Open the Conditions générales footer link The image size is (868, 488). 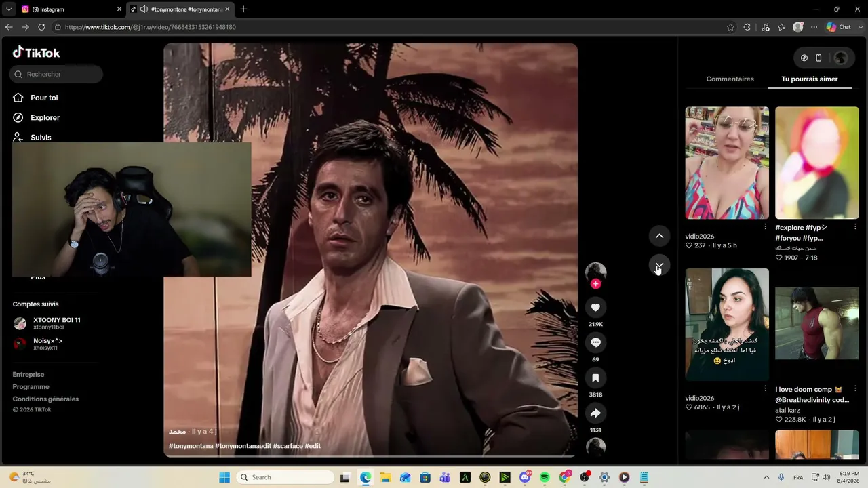(x=45, y=399)
